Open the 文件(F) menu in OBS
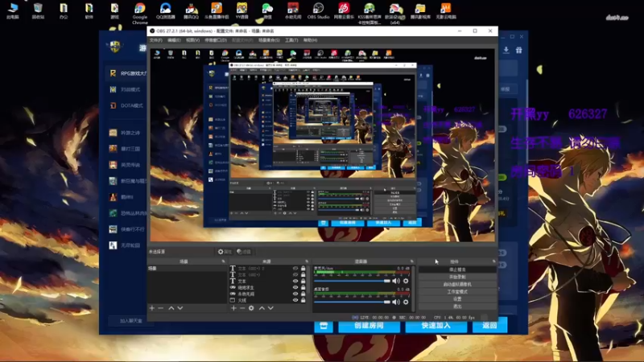This screenshot has height=362, width=644. point(155,40)
